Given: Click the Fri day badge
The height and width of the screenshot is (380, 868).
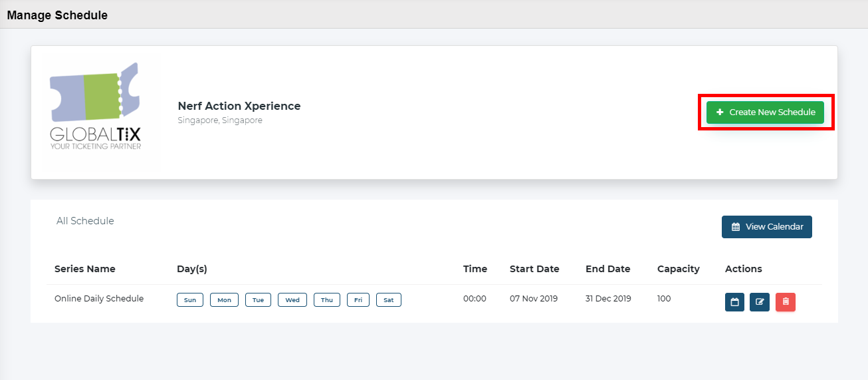Looking at the screenshot, I should 358,300.
